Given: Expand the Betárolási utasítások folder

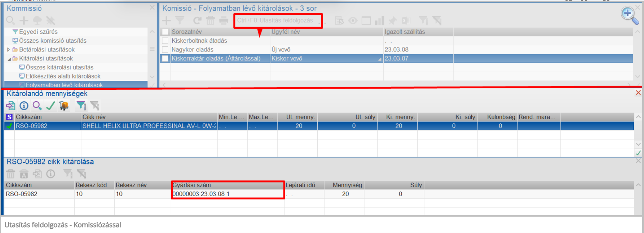Looking at the screenshot, I should tap(9, 49).
